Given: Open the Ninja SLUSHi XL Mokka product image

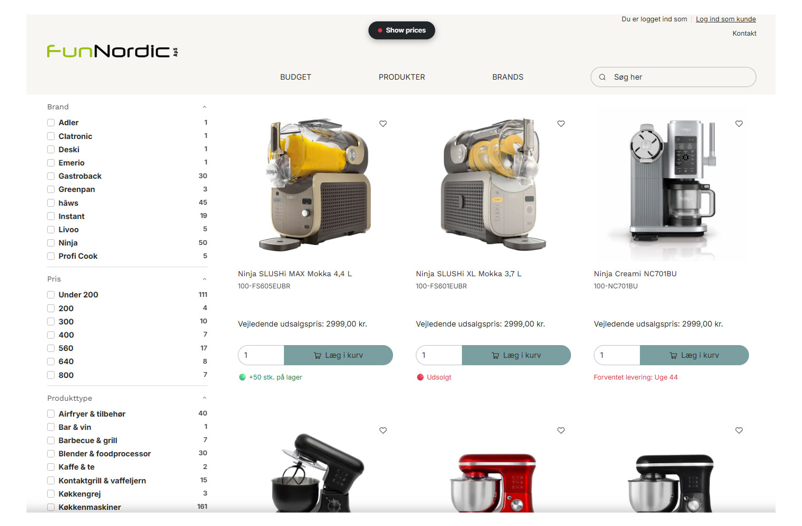Looking at the screenshot, I should click(x=493, y=185).
